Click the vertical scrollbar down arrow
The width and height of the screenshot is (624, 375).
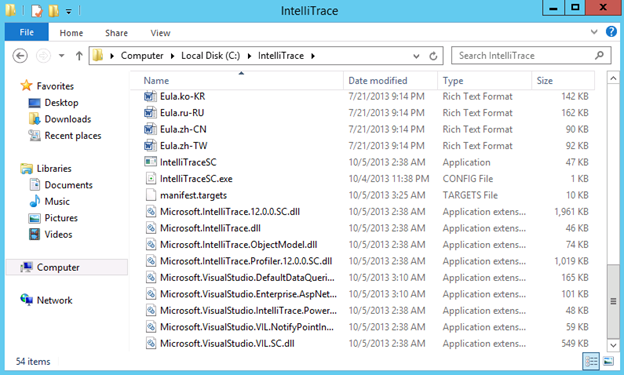click(613, 345)
